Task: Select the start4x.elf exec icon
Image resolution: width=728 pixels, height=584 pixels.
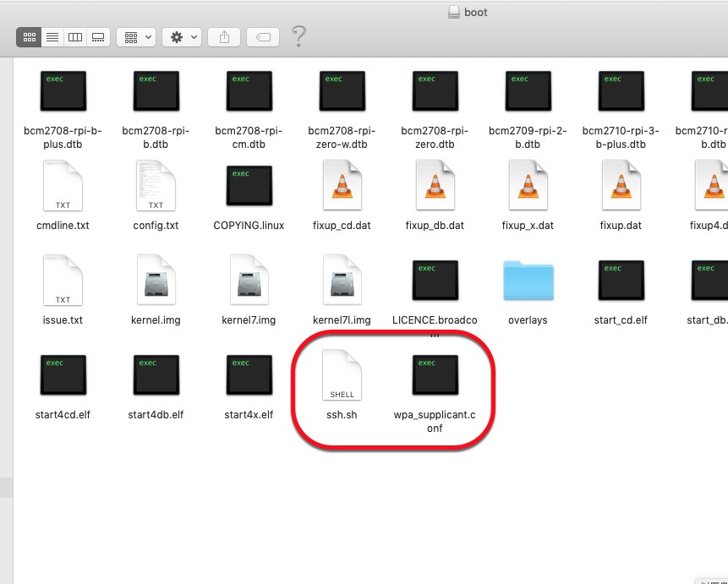Action: pos(249,375)
